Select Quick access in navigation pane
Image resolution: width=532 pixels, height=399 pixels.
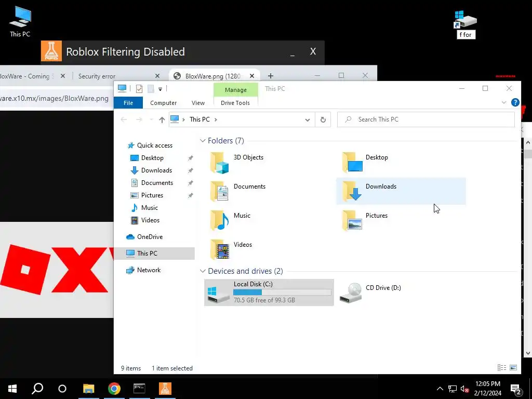(x=155, y=145)
